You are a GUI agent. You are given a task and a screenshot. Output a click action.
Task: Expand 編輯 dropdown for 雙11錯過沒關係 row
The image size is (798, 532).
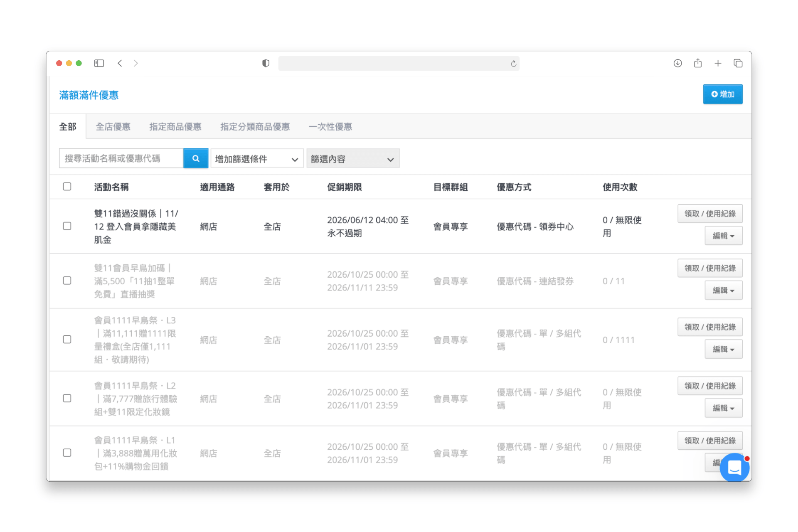click(723, 236)
